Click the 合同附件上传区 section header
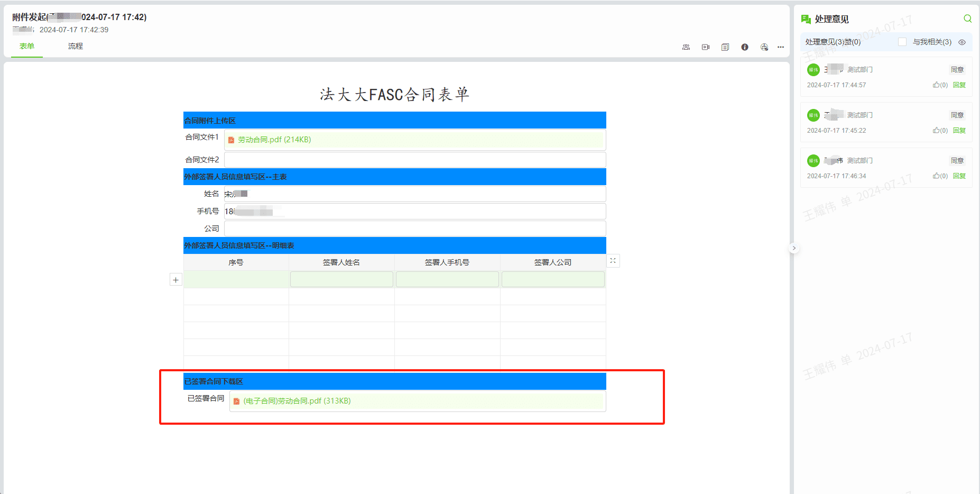Viewport: 980px width, 494px height. point(395,121)
